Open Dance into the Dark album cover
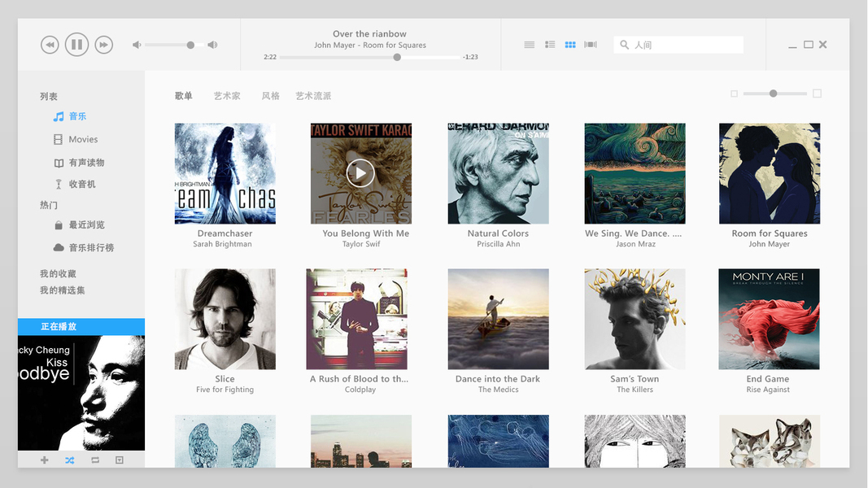 498,320
